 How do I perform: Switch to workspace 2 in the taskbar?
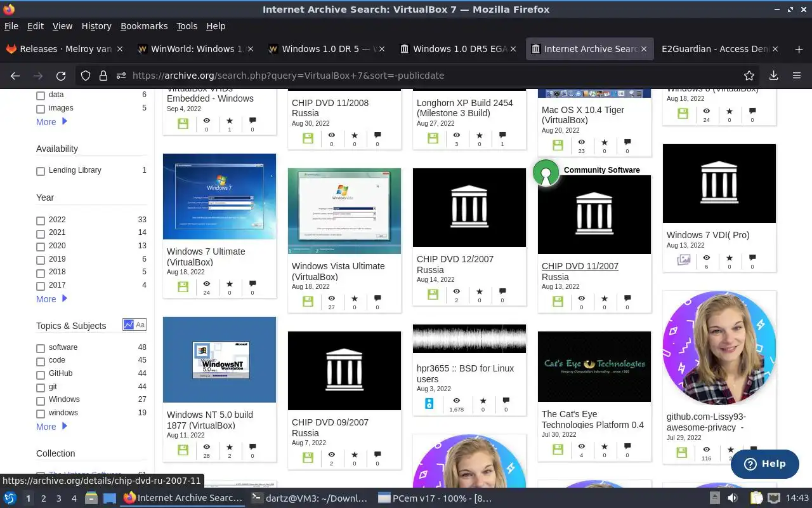pyautogui.click(x=43, y=498)
